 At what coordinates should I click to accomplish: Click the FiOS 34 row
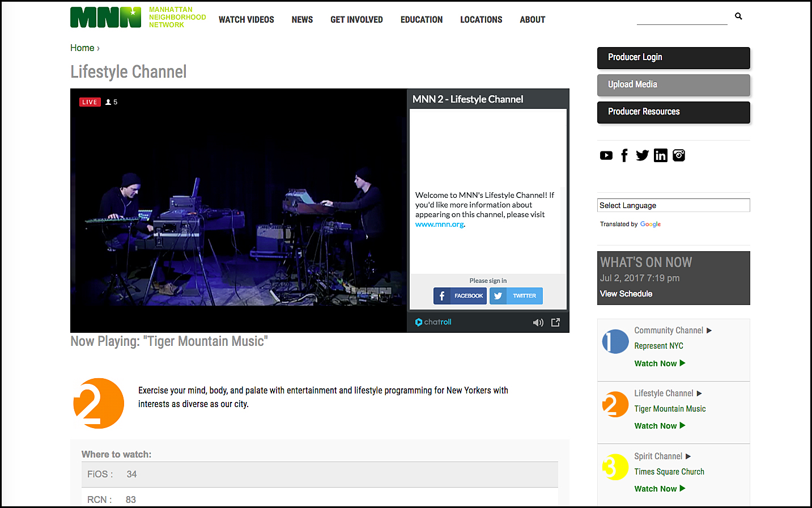(320, 475)
